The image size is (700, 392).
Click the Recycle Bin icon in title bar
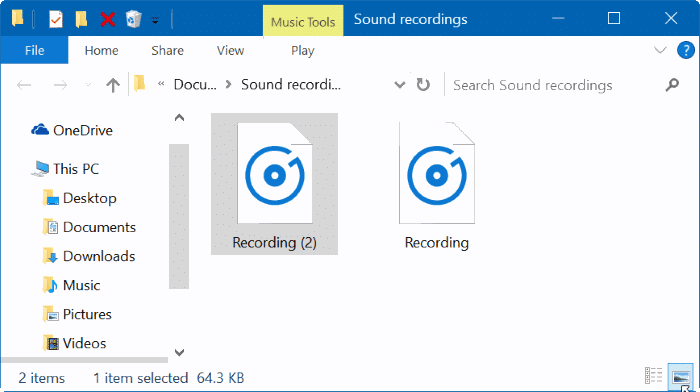pyautogui.click(x=133, y=19)
